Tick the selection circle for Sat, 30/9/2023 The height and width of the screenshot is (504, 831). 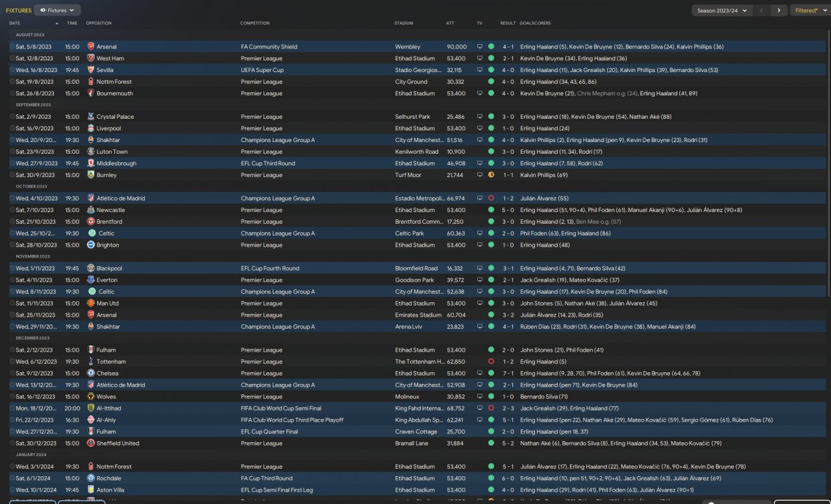click(12, 175)
